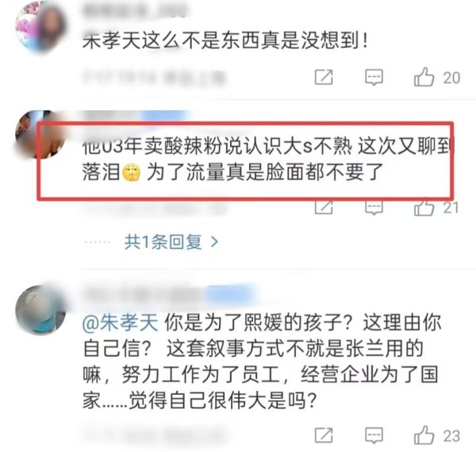Select the comment text 为了流量真是脸面都不要了
This screenshot has height=452, width=476.
click(x=265, y=172)
